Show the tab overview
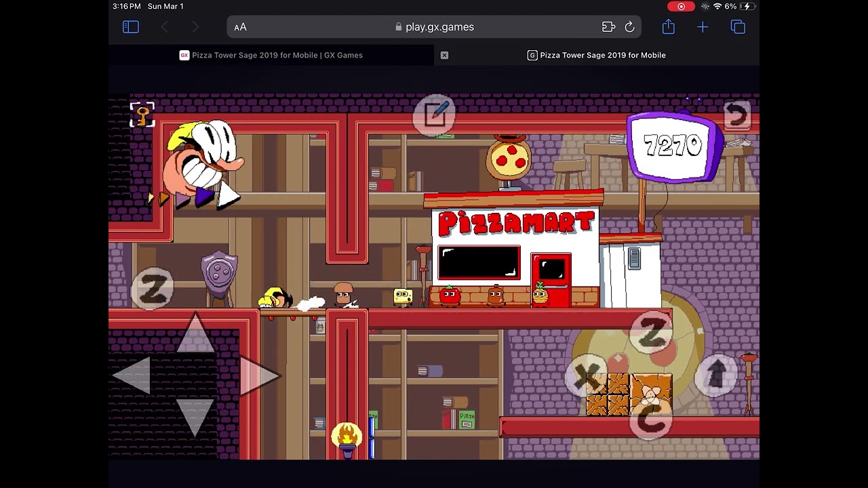 pos(738,27)
